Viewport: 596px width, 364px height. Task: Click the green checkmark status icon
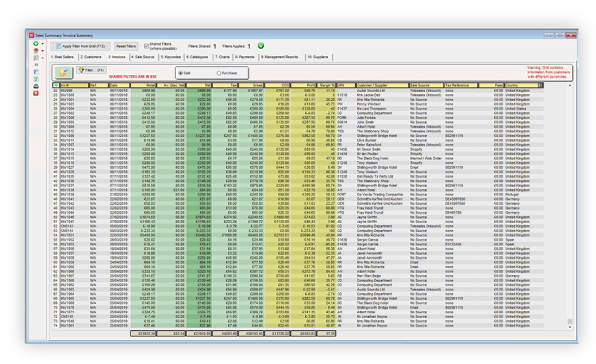click(x=261, y=46)
